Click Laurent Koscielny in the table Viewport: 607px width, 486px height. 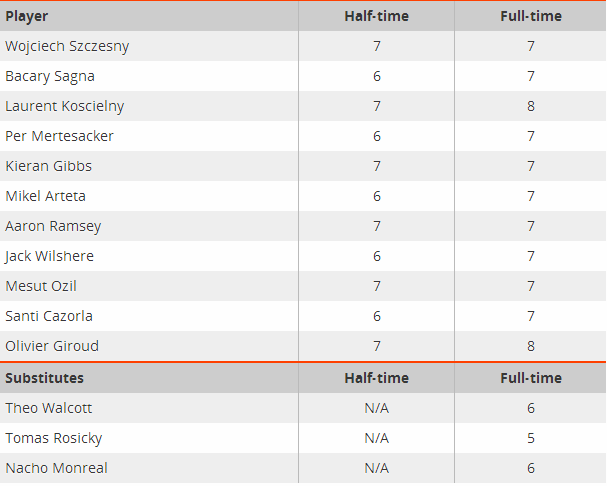click(65, 106)
